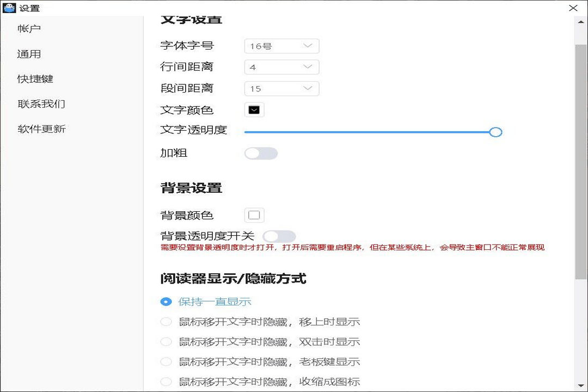This screenshot has width=588, height=392.
Task: Select hide text, show on double-click option
Action: coord(166,341)
